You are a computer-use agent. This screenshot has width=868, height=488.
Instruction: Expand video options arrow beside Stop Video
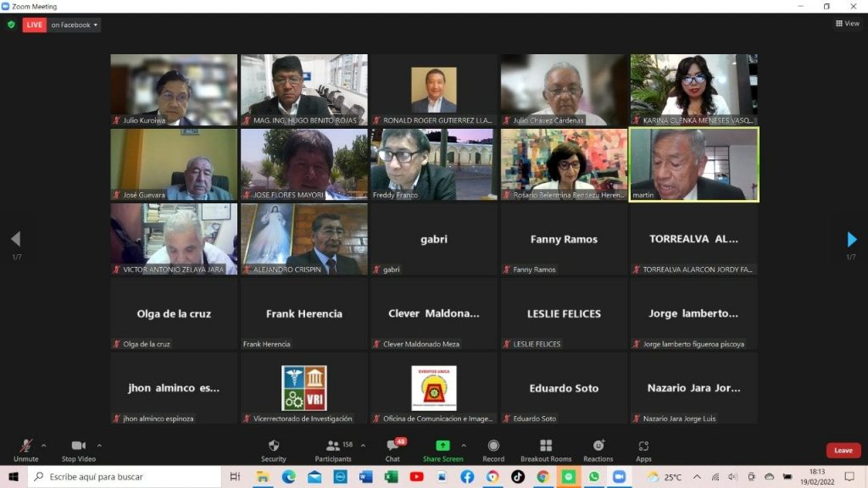pyautogui.click(x=99, y=445)
